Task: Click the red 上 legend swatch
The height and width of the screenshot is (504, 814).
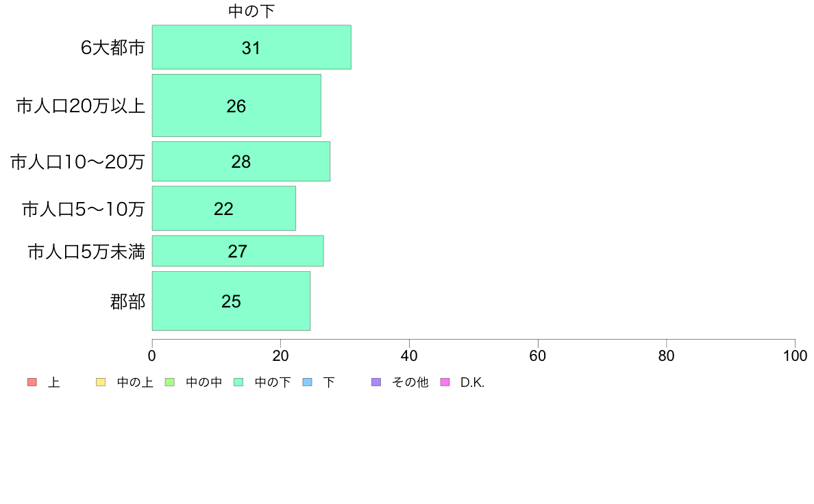Action: coord(32,382)
